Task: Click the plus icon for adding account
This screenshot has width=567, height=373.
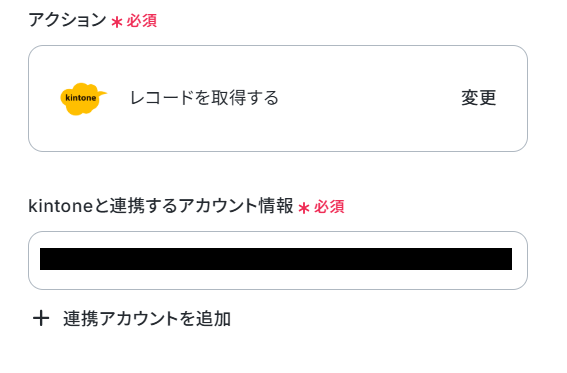Action: tap(41, 318)
